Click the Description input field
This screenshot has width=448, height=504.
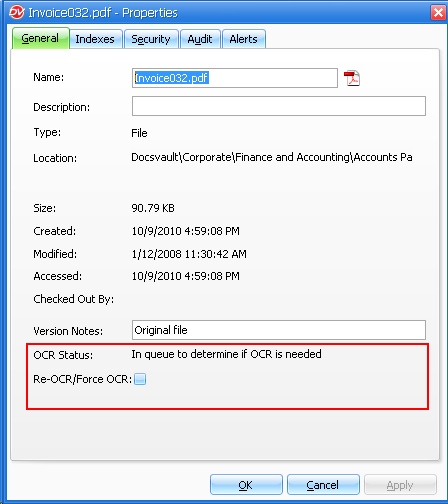pos(279,106)
